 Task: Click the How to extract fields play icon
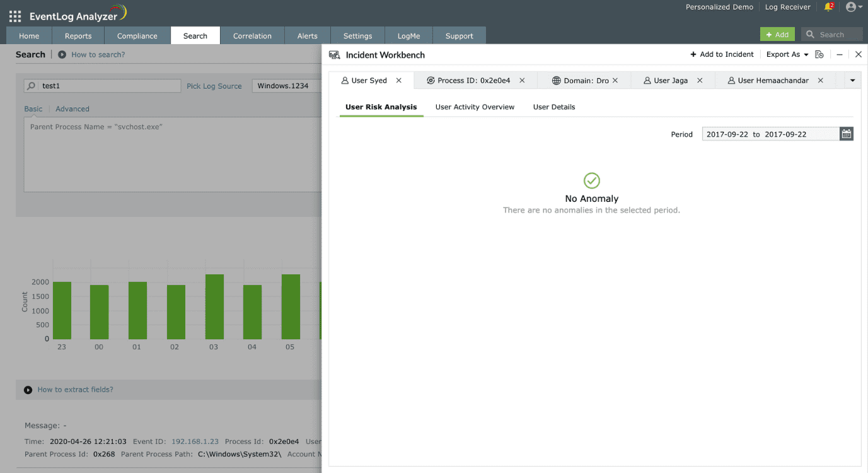click(x=28, y=390)
